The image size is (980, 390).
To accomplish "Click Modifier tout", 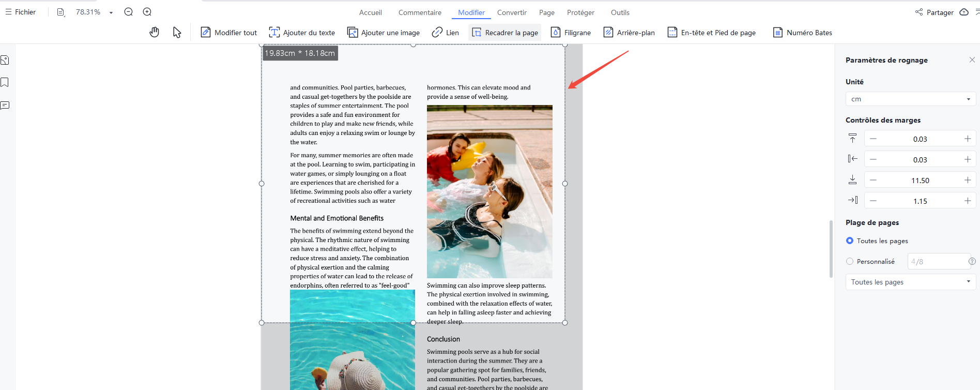I will pos(228,33).
